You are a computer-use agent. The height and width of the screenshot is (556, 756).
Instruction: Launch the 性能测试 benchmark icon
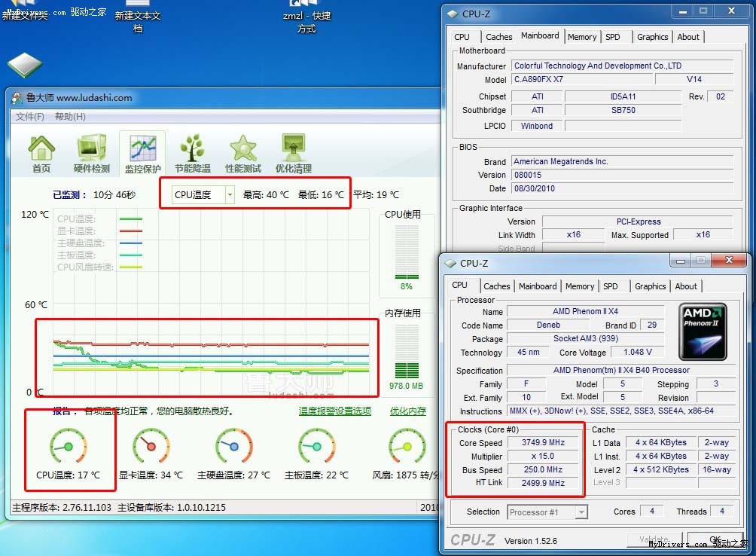[242, 148]
